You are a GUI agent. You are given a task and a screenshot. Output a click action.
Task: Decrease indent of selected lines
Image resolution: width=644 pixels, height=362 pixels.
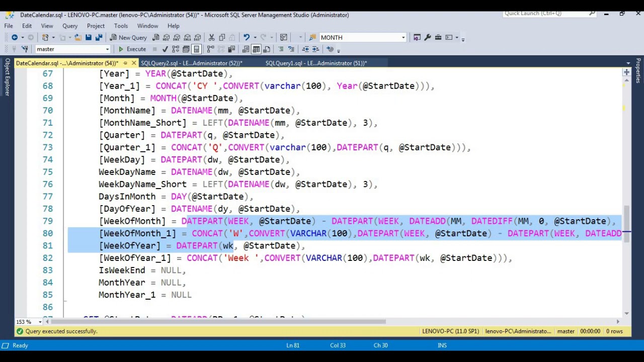(305, 49)
